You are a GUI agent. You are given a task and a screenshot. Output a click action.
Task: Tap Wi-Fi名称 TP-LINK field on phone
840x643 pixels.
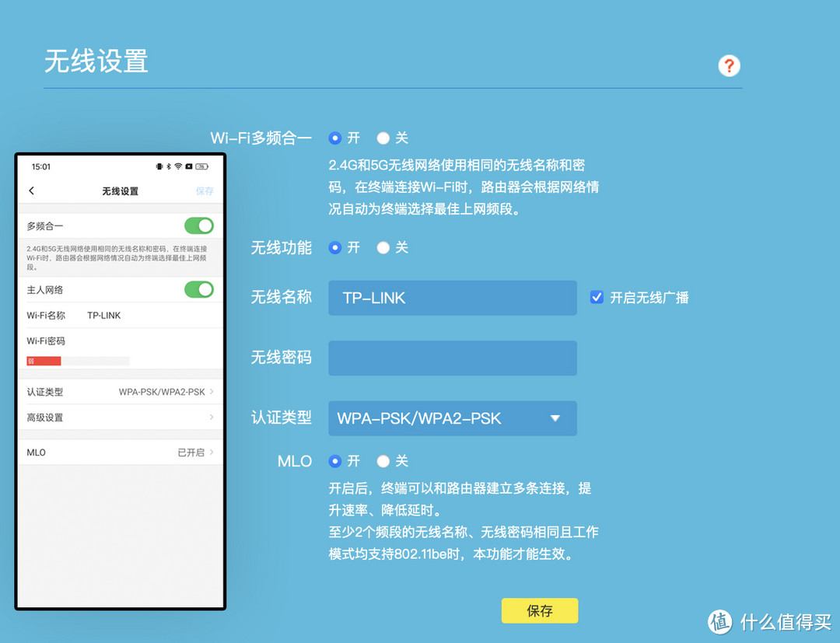121,316
